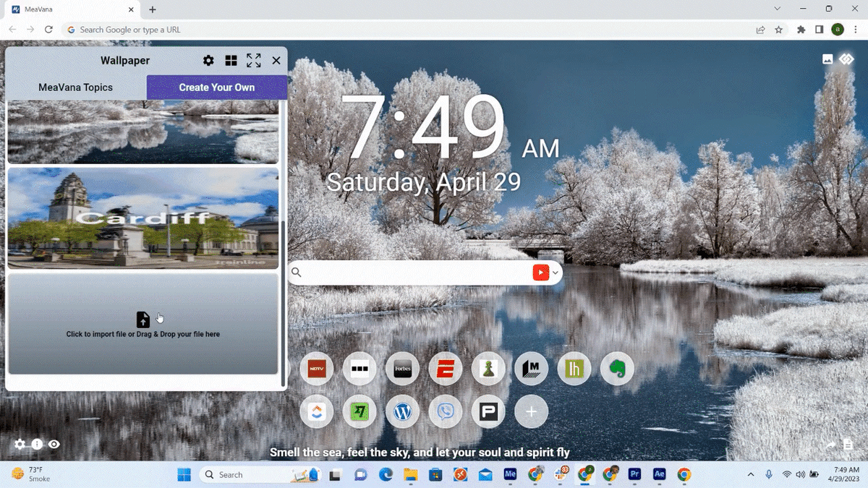
Task: Launch the WordPress shortcut
Action: (403, 411)
